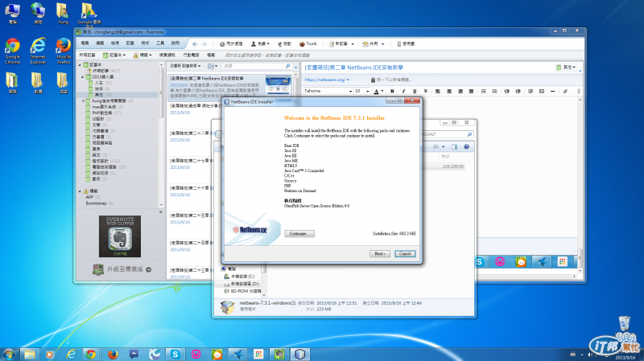Open the second menu in Evernote menu bar
This screenshot has width=644, height=361.
(x=100, y=43)
